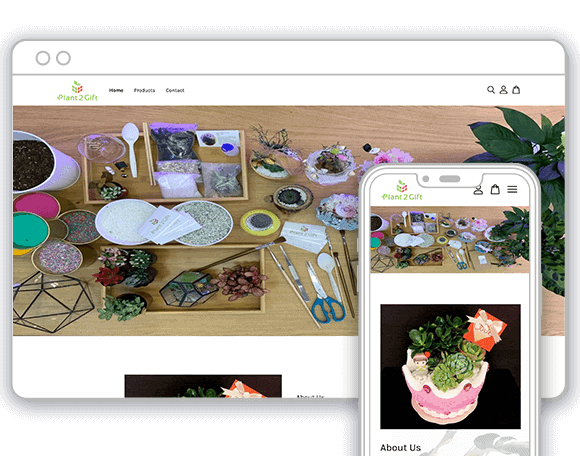Click the phone front camera dot

426,179
